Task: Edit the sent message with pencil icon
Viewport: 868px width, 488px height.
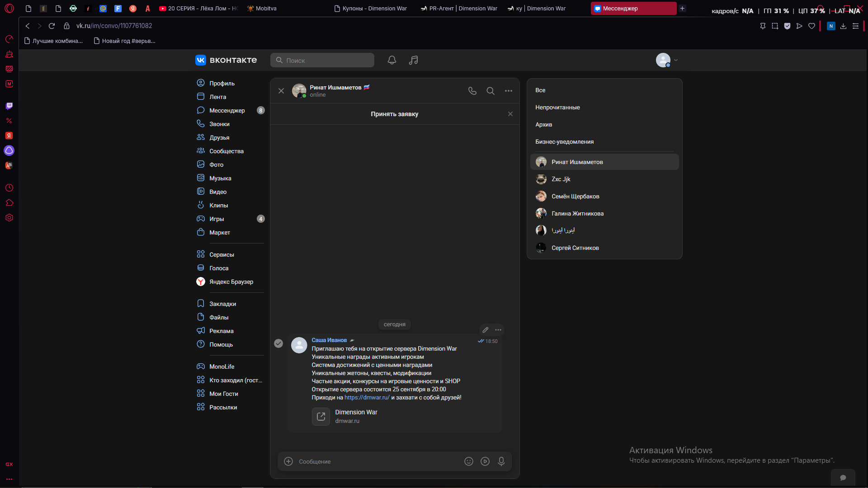Action: click(486, 330)
